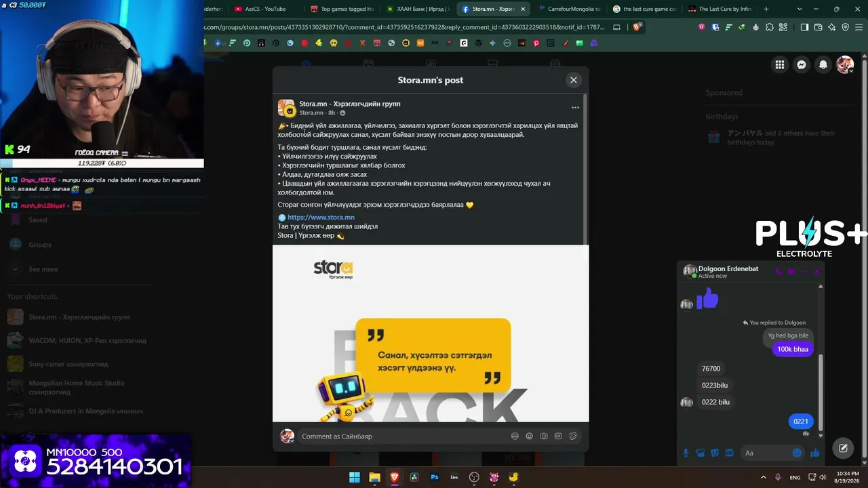Screen dimensions: 868x488
Task: Open the tab search dropdown arrow
Action: point(800,9)
